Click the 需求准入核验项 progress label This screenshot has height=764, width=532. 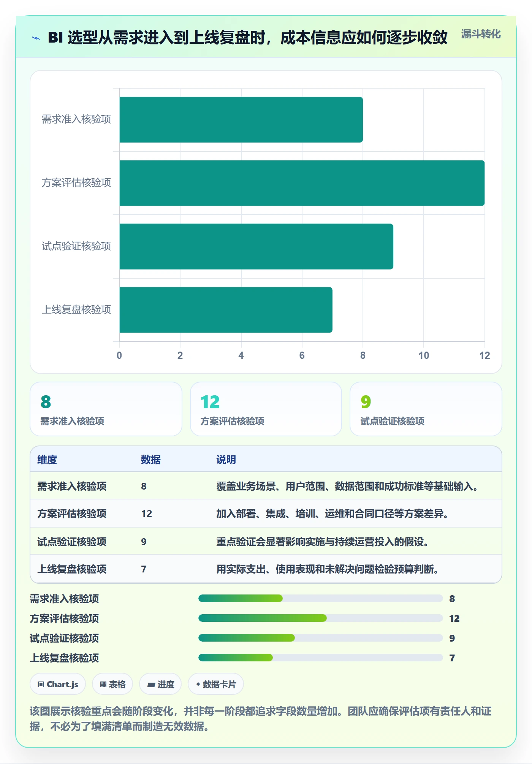point(64,599)
